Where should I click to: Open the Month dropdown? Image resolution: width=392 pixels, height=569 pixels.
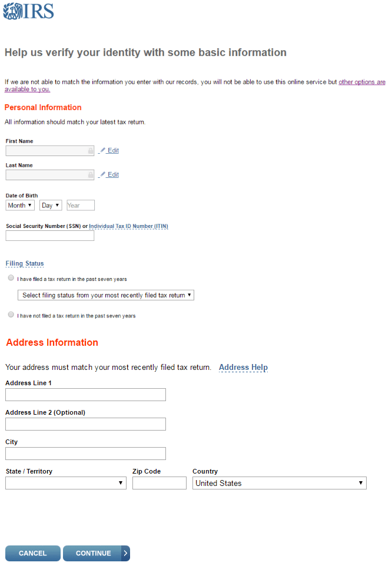[x=20, y=206]
